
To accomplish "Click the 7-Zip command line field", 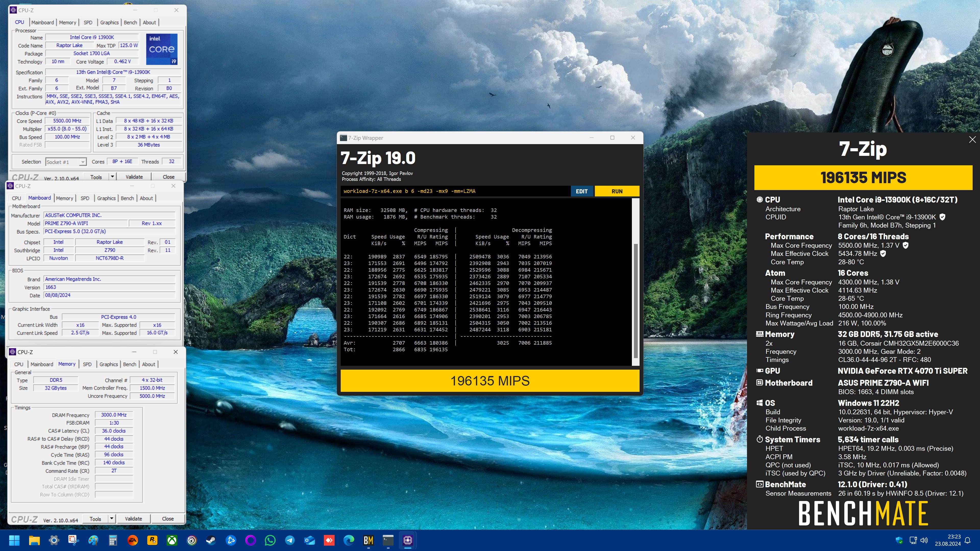I will (455, 191).
